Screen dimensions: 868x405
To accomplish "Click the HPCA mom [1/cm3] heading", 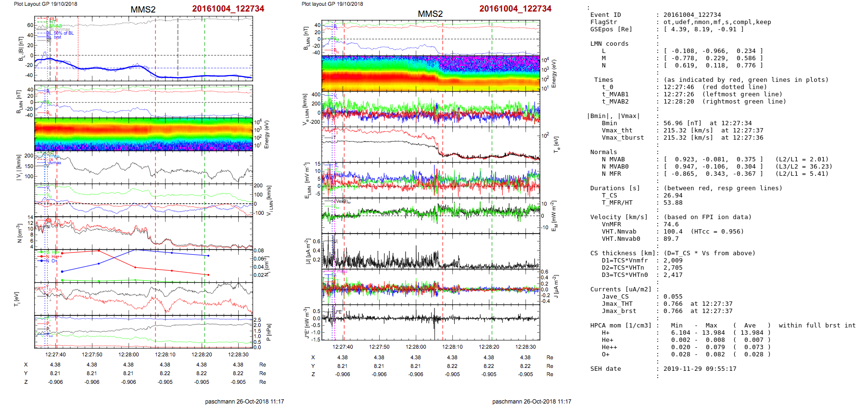I will click(x=621, y=326).
